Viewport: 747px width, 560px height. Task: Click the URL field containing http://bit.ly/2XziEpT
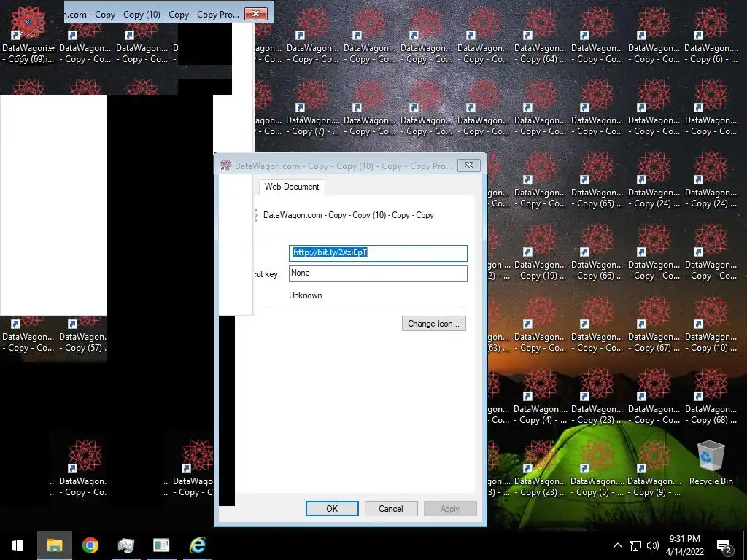click(378, 253)
